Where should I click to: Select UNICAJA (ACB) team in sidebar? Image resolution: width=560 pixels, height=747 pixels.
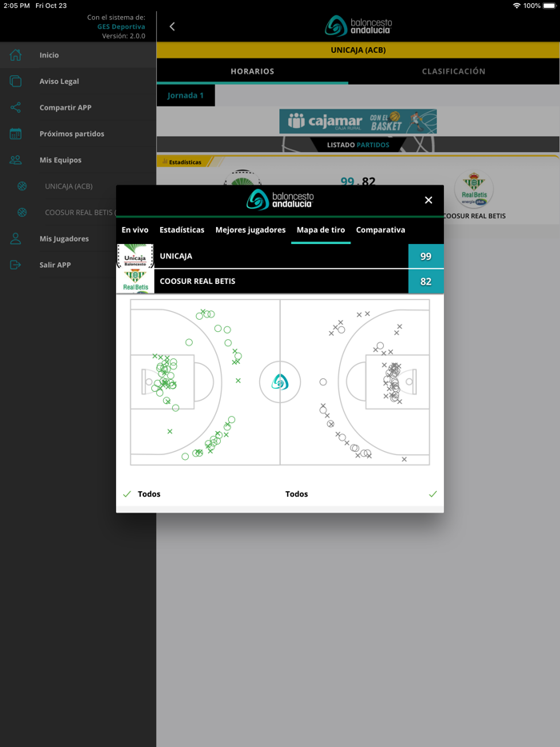coord(78,186)
